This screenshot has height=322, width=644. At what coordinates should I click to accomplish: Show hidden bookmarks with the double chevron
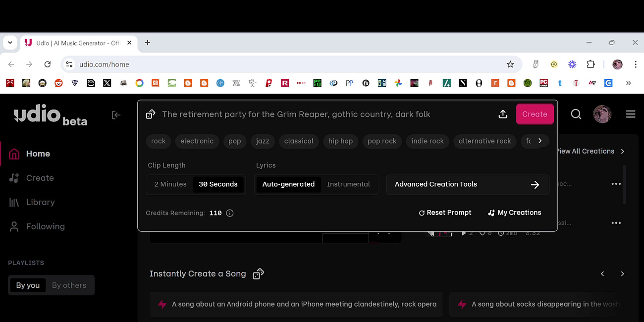628,83
